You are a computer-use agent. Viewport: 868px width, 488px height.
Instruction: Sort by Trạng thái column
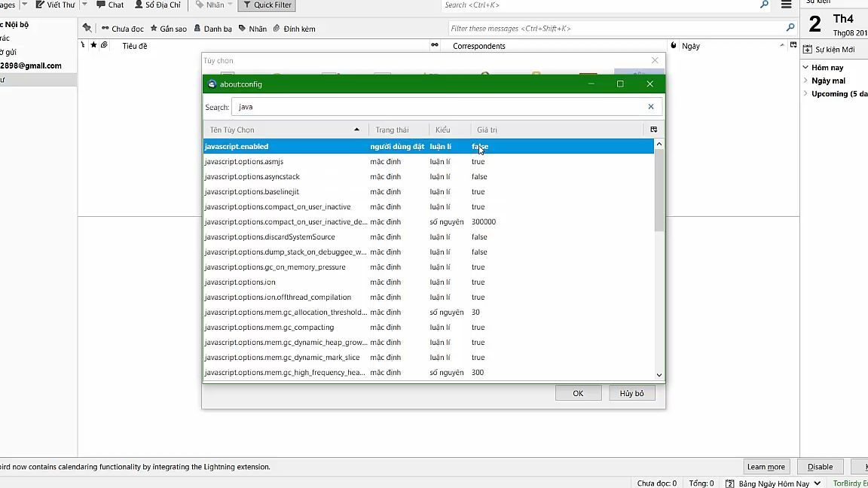point(399,130)
